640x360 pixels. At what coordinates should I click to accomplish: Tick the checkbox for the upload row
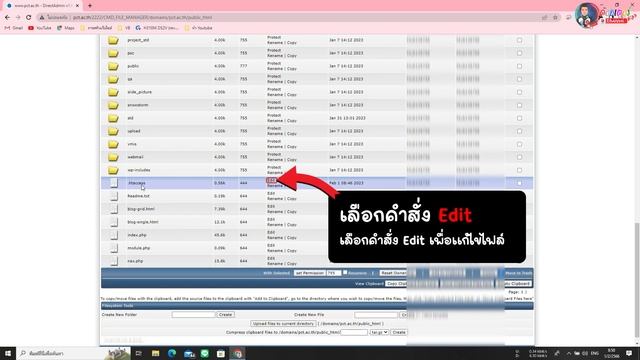pyautogui.click(x=519, y=131)
